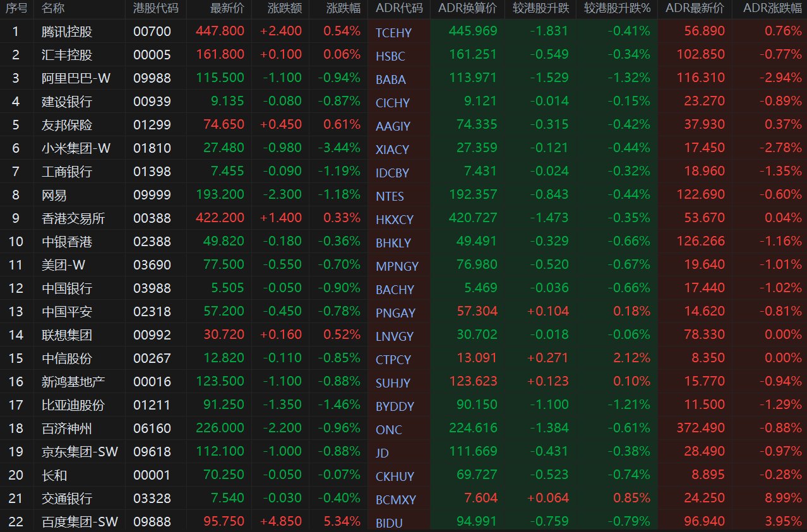Select the 友邦保险 stock name
Screen dimensions: 807x532
pyautogui.click(x=67, y=125)
